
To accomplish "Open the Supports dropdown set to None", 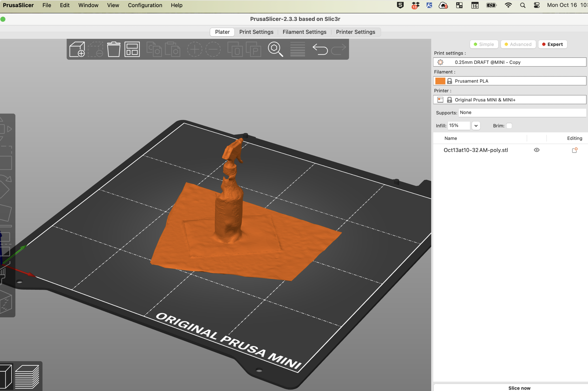I will [x=522, y=112].
